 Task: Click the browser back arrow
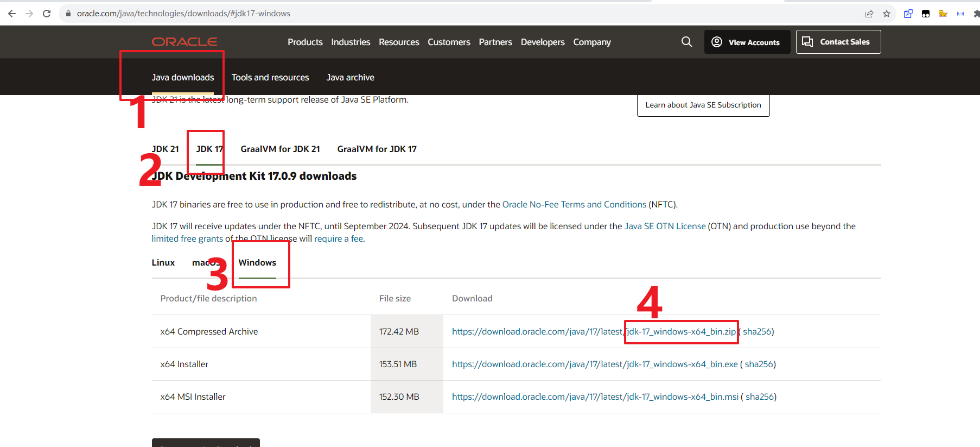pyautogui.click(x=12, y=14)
